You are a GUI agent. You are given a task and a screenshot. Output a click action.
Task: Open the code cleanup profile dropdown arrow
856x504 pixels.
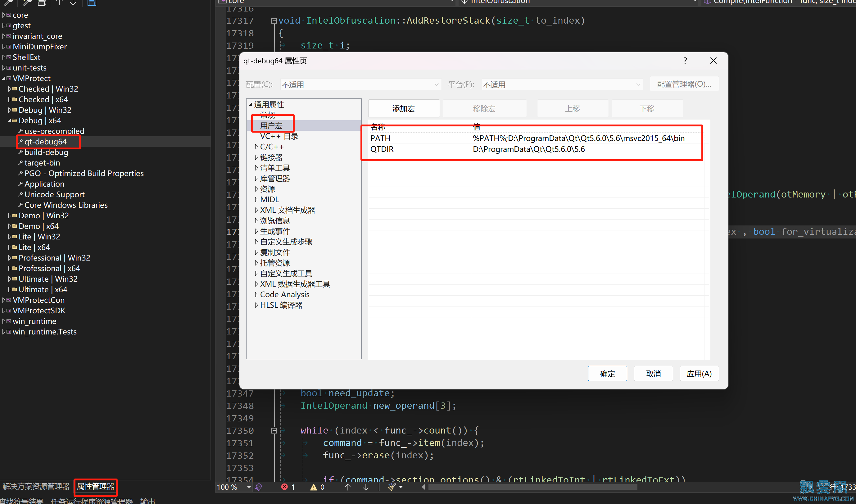401,487
